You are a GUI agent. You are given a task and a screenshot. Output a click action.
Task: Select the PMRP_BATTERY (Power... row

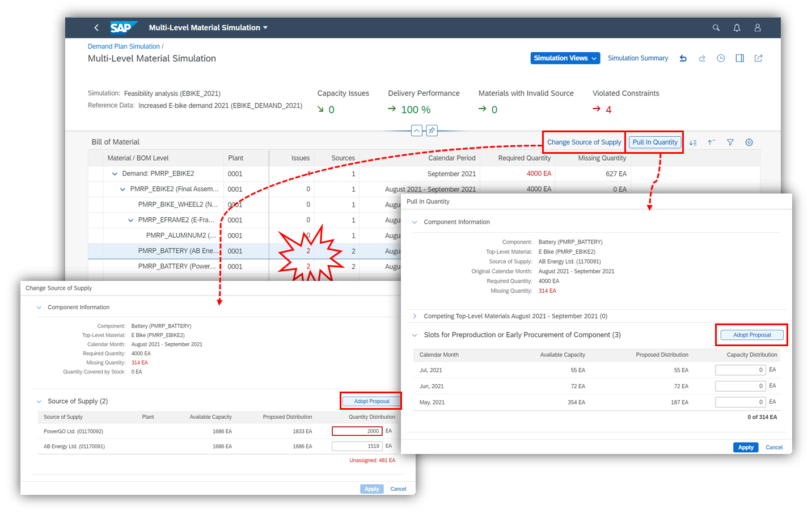point(244,266)
